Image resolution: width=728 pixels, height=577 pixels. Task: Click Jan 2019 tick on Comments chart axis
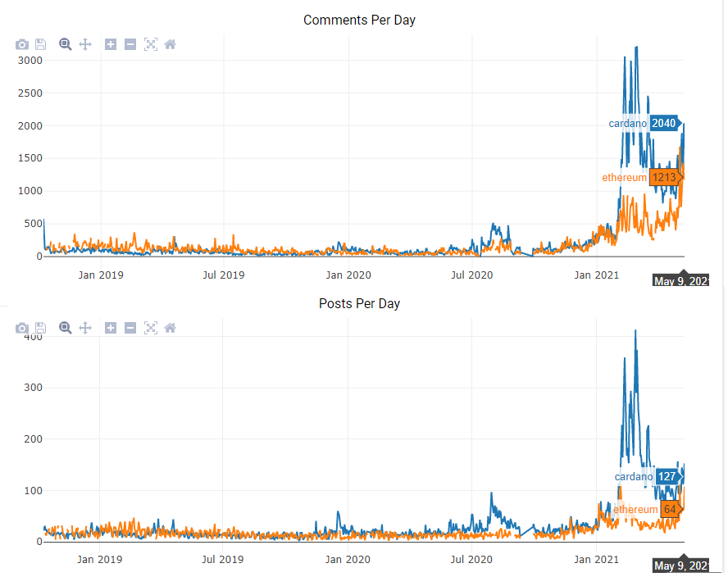click(101, 275)
